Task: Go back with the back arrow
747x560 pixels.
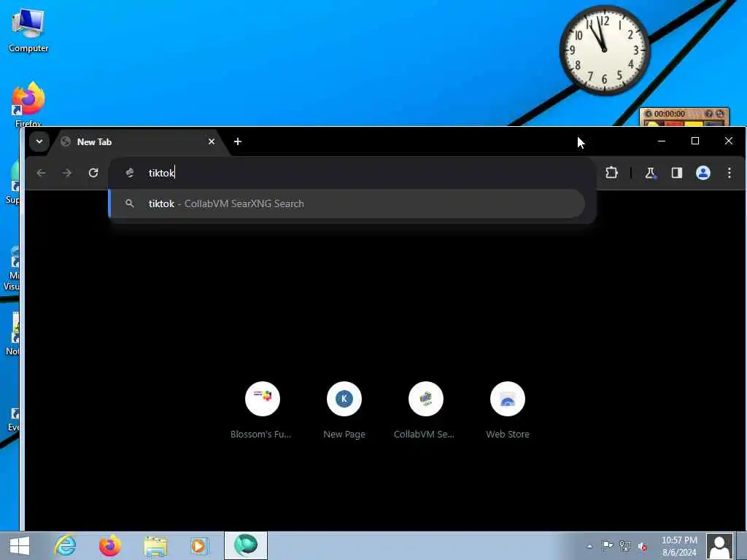Action: 42,173
